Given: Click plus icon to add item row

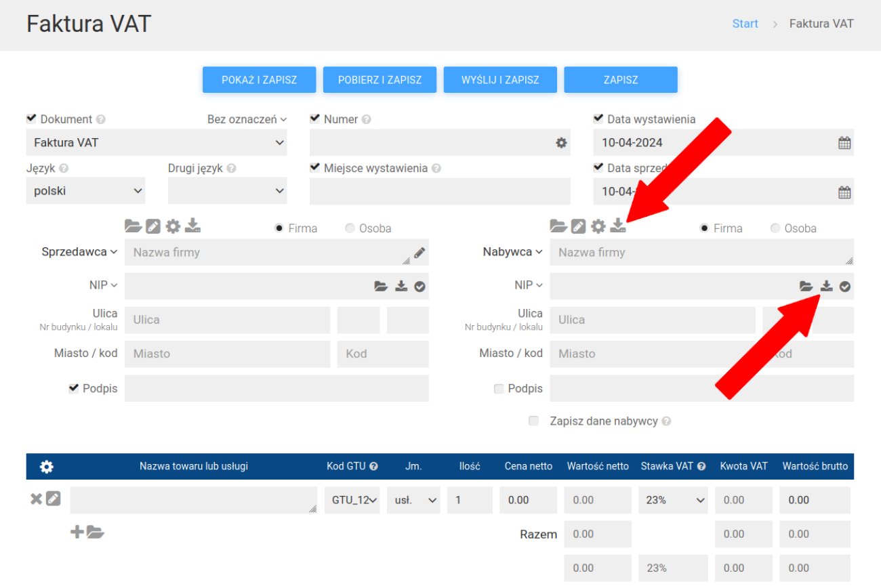Looking at the screenshot, I should (77, 532).
